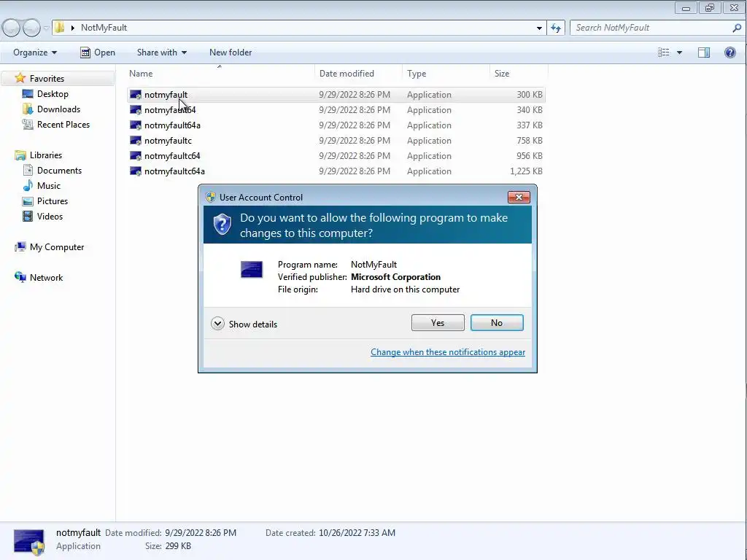Click the My Computer icon
747x560 pixels.
coord(20,246)
